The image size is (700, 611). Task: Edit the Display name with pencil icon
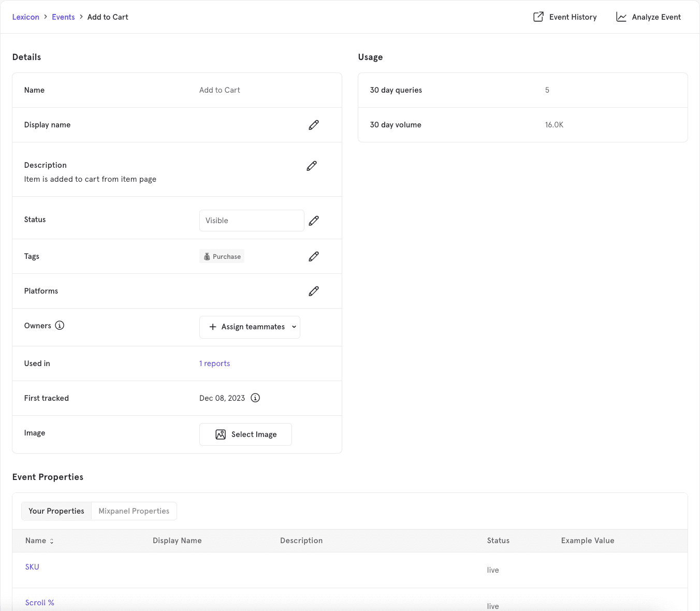pyautogui.click(x=313, y=125)
